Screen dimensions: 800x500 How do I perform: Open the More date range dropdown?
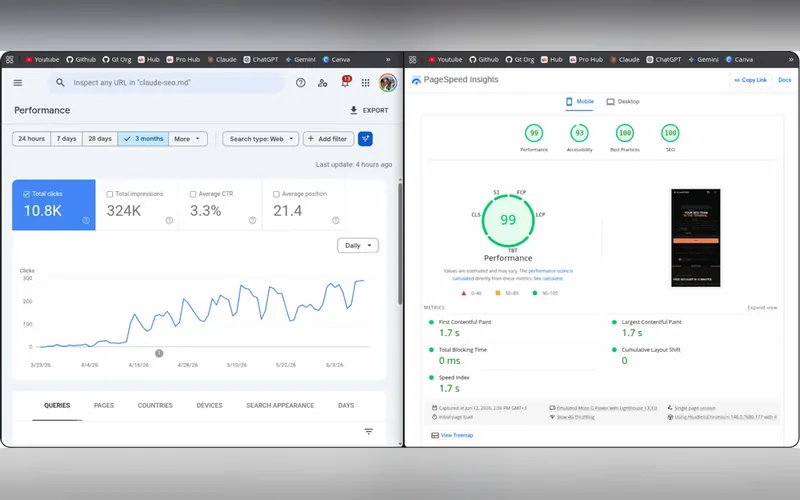[x=187, y=139]
